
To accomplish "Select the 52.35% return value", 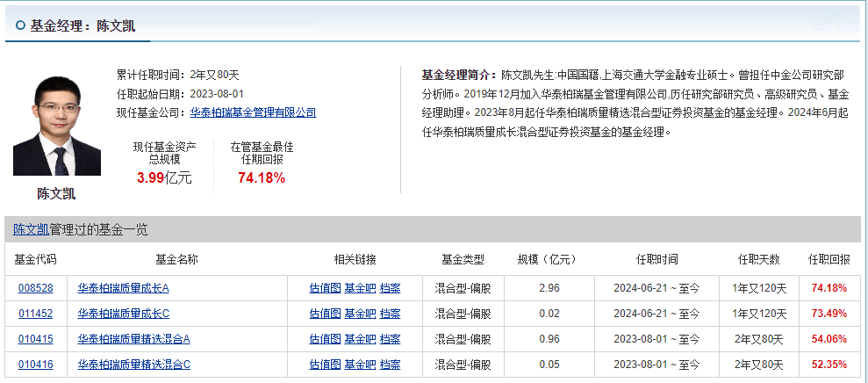I will point(829,365).
